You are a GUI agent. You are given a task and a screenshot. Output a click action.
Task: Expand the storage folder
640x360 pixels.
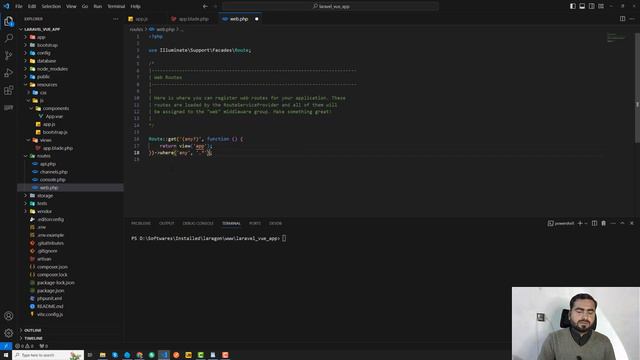[x=45, y=196]
